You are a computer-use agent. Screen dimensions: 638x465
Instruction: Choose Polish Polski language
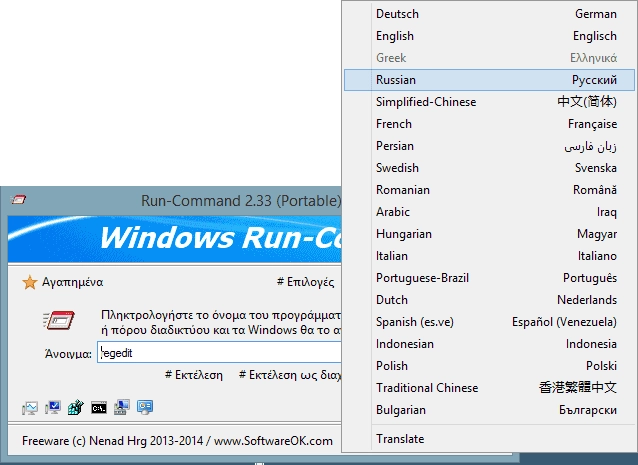(489, 366)
